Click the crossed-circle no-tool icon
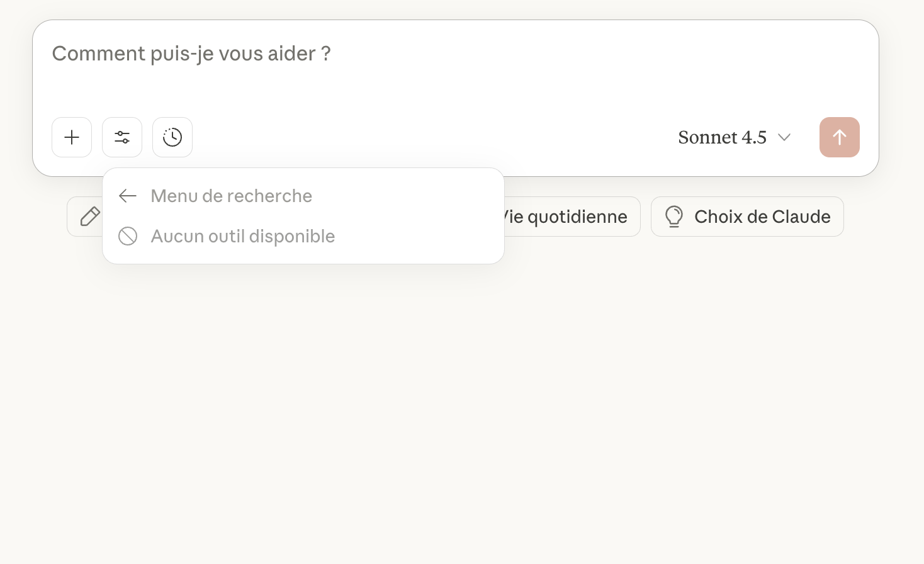Image resolution: width=924 pixels, height=564 pixels. (x=128, y=236)
